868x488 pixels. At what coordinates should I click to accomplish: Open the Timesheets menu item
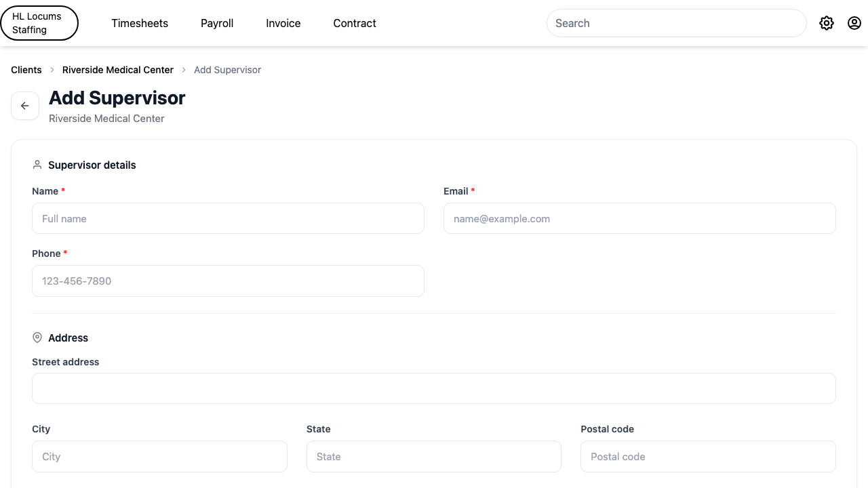click(x=140, y=23)
